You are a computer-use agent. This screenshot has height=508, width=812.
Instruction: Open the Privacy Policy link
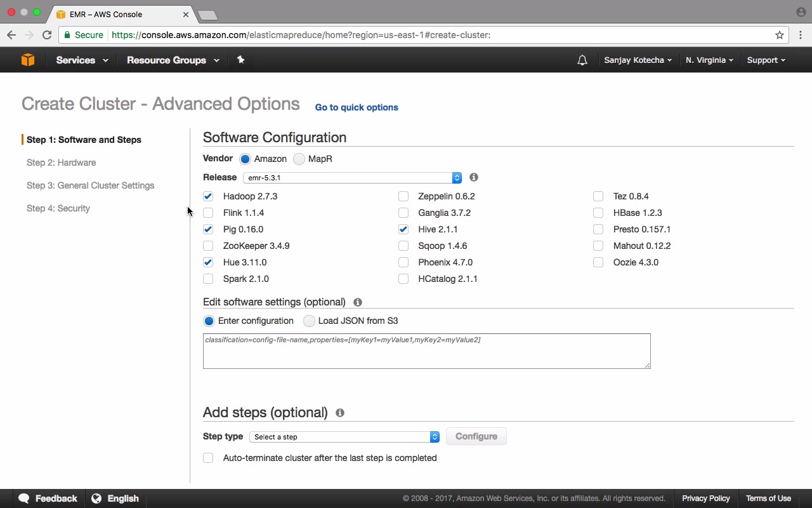tap(705, 498)
